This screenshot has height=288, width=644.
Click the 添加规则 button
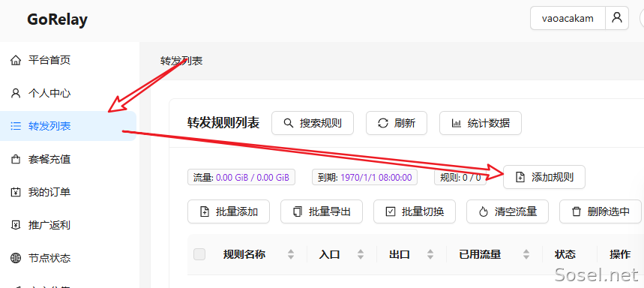tap(544, 178)
